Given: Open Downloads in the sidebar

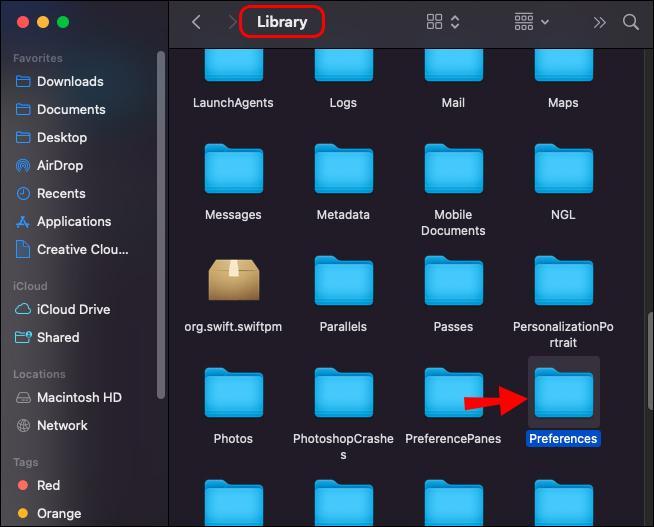Looking at the screenshot, I should 70,81.
